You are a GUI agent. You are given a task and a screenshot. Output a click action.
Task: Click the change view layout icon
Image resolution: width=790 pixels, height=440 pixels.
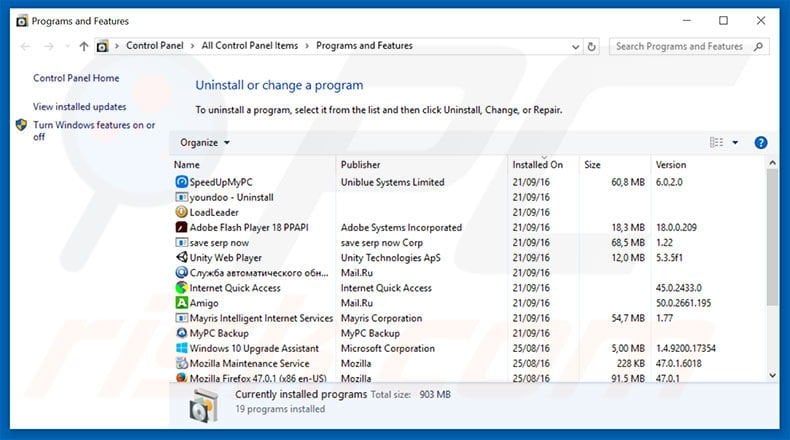716,143
